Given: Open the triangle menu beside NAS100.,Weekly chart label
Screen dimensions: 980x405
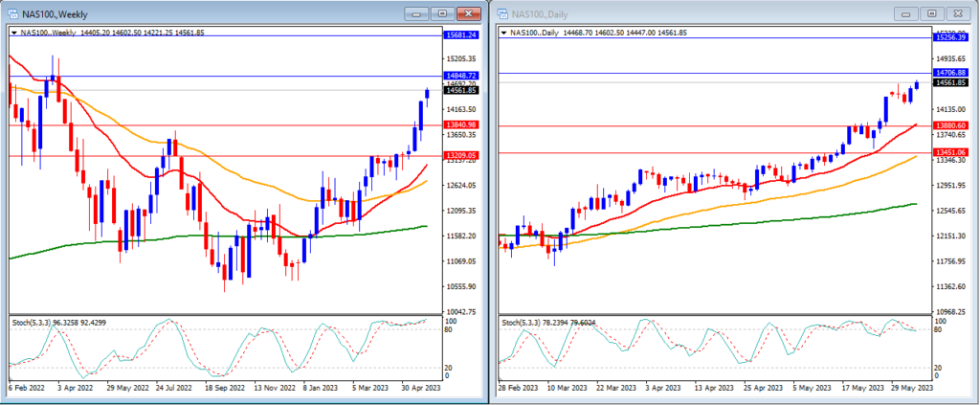Looking at the screenshot, I should [x=13, y=33].
